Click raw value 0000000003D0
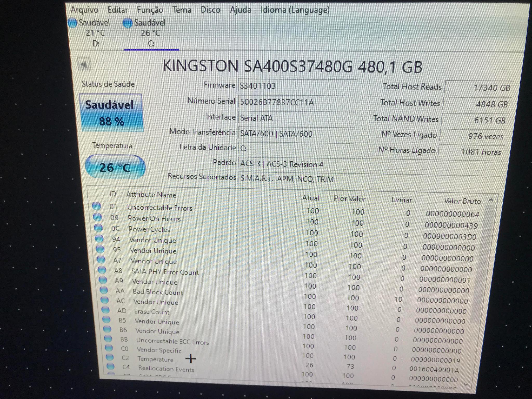Viewport: 532px width, 399px height. (450, 236)
